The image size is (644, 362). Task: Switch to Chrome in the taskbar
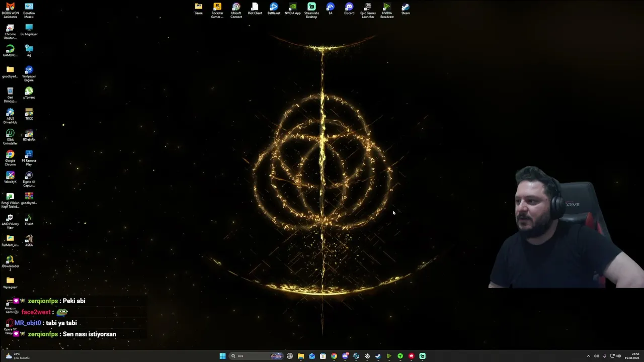[334, 356]
